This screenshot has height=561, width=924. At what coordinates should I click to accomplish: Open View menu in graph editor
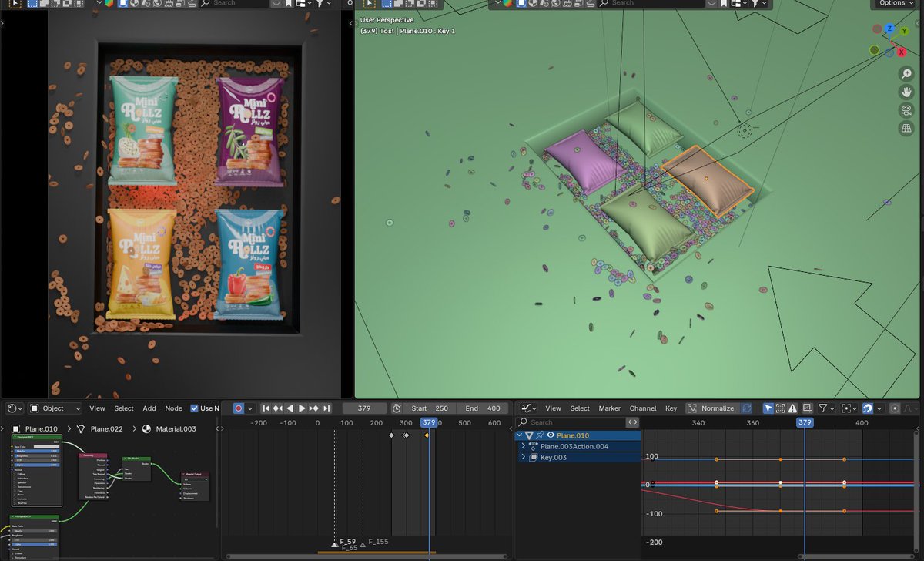pos(553,408)
